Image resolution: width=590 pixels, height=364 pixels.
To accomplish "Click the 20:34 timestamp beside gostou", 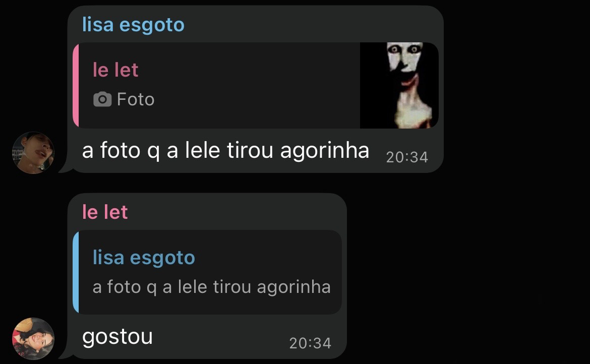I will [310, 343].
